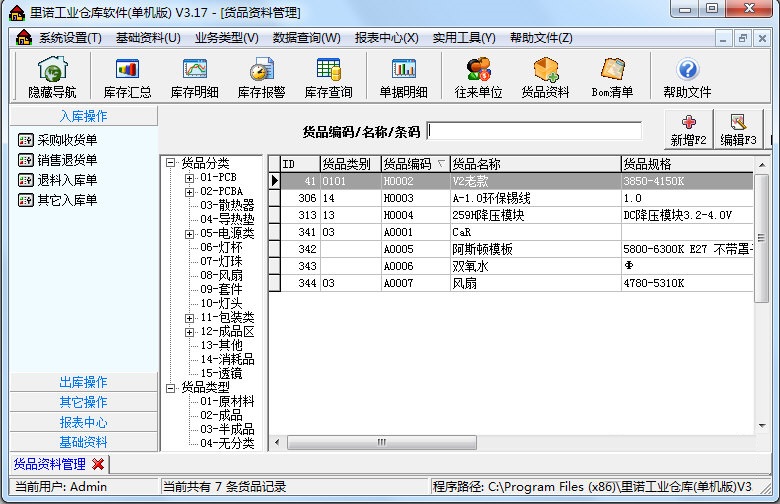This screenshot has width=780, height=504.
Task: Open the 报表中心(X) menu
Action: pos(387,38)
